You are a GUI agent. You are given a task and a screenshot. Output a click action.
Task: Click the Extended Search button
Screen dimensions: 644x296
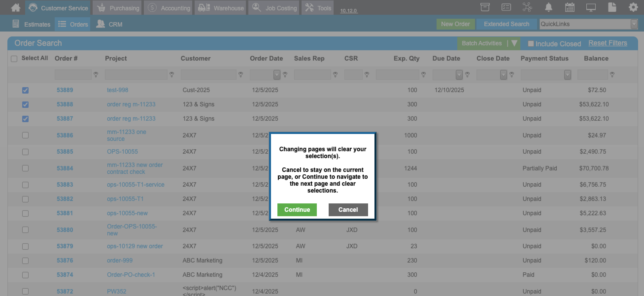click(x=506, y=24)
